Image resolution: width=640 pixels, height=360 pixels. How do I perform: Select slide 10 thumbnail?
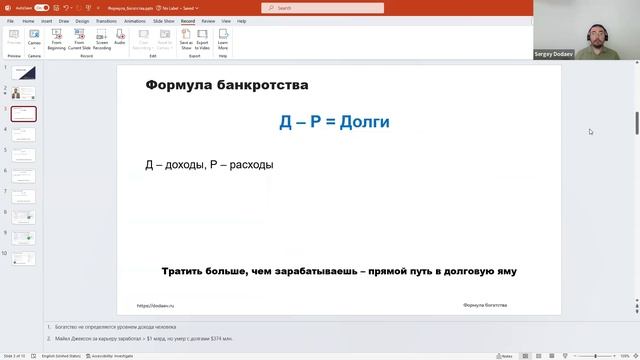pos(24,259)
